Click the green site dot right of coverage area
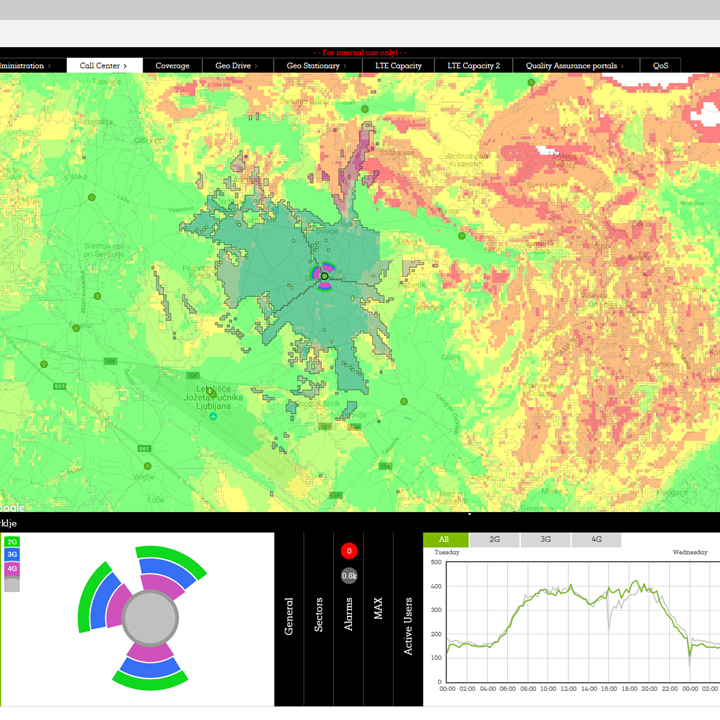The width and height of the screenshot is (720, 720). (462, 236)
